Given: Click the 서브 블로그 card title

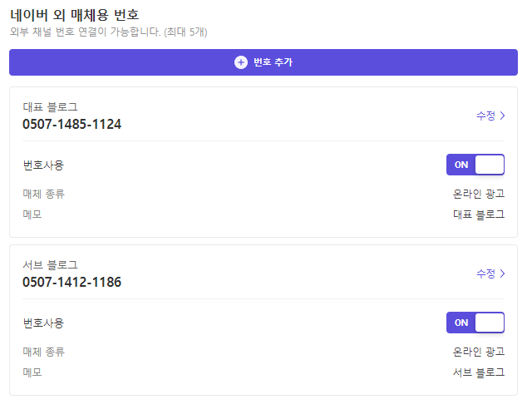Looking at the screenshot, I should (x=50, y=264).
